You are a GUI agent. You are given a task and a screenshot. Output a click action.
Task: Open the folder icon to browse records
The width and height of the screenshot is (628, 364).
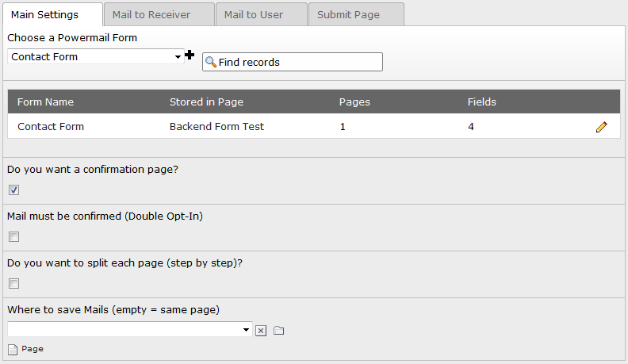278,330
